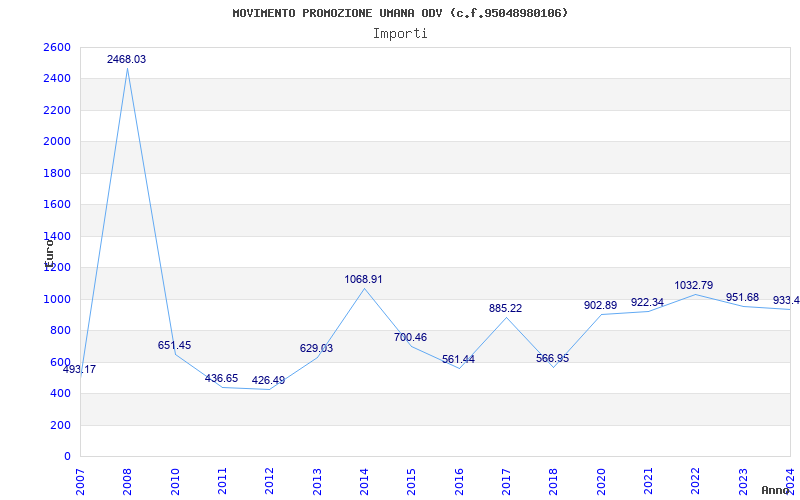
Task: Click the 2200 y-axis value
Action: [57, 110]
